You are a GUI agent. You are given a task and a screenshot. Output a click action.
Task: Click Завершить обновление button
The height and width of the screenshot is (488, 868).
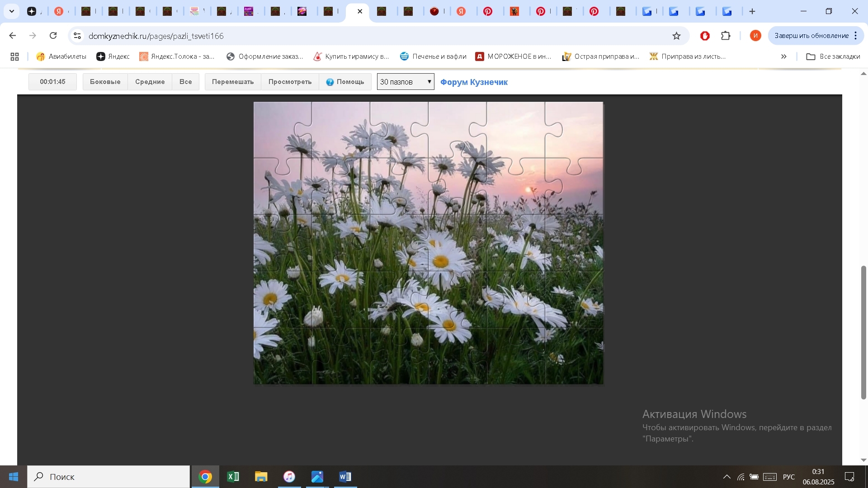[x=811, y=36]
